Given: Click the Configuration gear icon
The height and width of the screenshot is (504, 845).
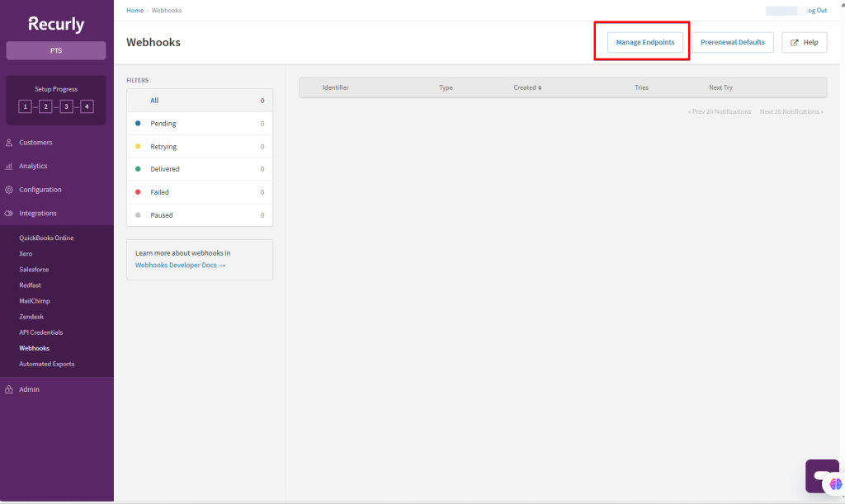Looking at the screenshot, I should pyautogui.click(x=8, y=190).
